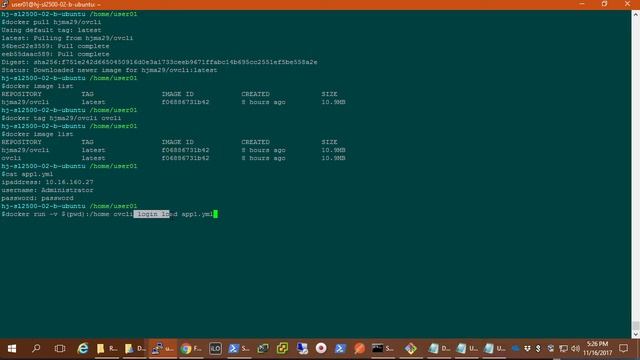Open the PuTTY window system menu icon
This screenshot has width=640, height=360.
(4, 4)
